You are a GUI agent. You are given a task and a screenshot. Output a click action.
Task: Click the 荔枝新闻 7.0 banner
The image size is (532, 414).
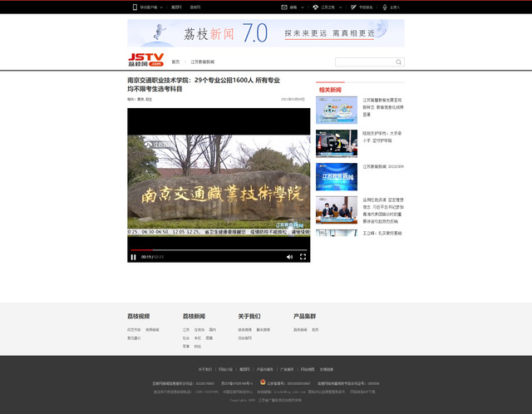(x=265, y=33)
